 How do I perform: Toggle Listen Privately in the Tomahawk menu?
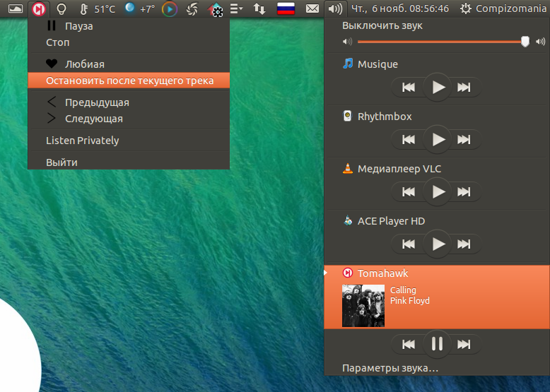[129, 141]
